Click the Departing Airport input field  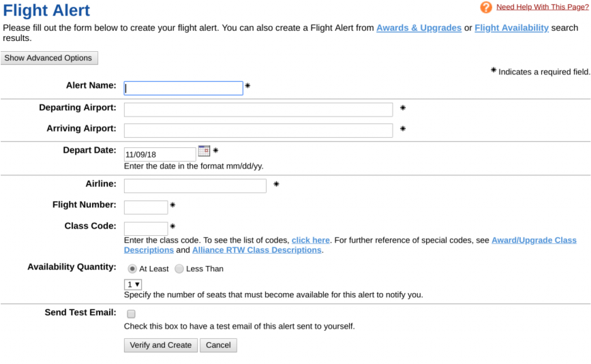click(x=258, y=110)
